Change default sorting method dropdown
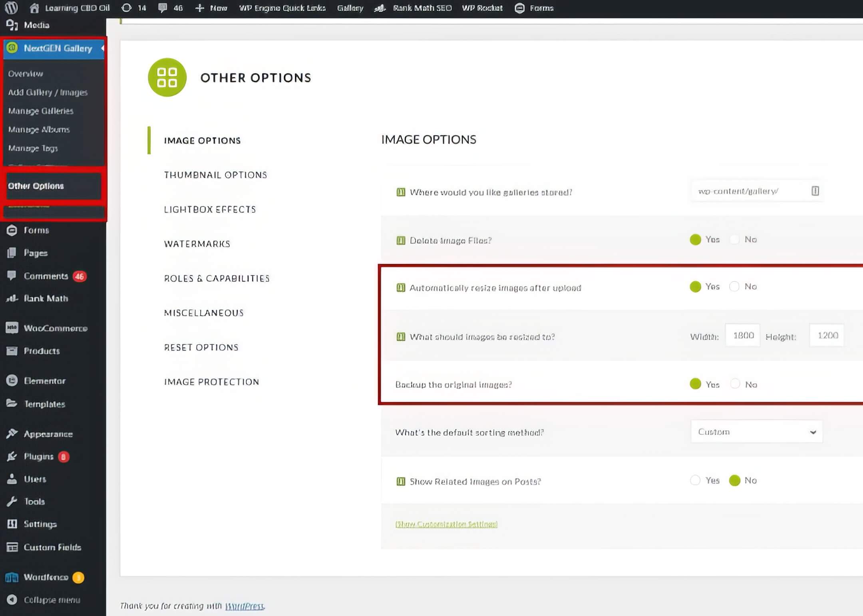Screen dimensions: 863x616 coord(756,432)
